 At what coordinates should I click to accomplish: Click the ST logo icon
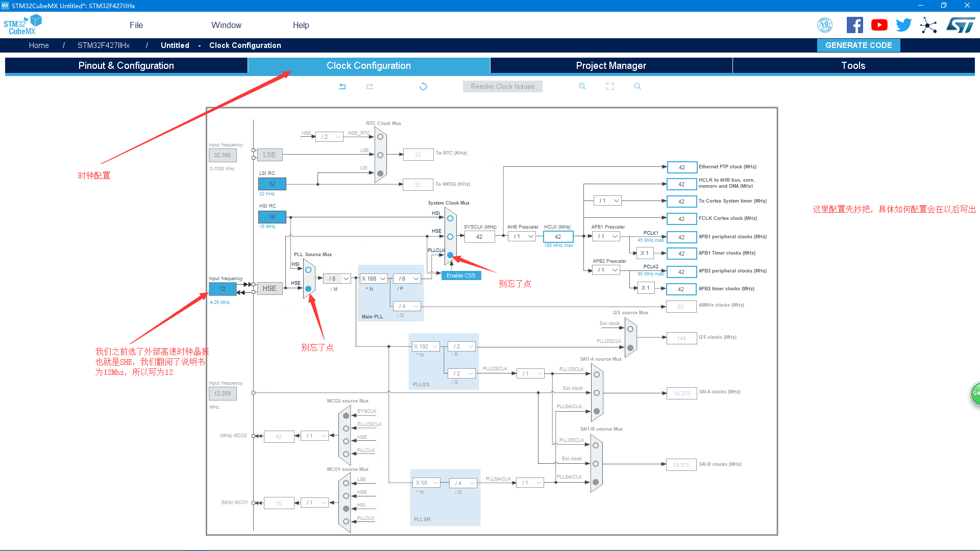[x=961, y=25]
